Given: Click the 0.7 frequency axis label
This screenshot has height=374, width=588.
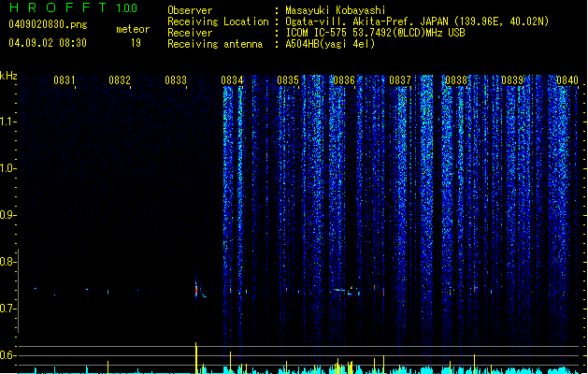Looking at the screenshot, I should point(7,309).
